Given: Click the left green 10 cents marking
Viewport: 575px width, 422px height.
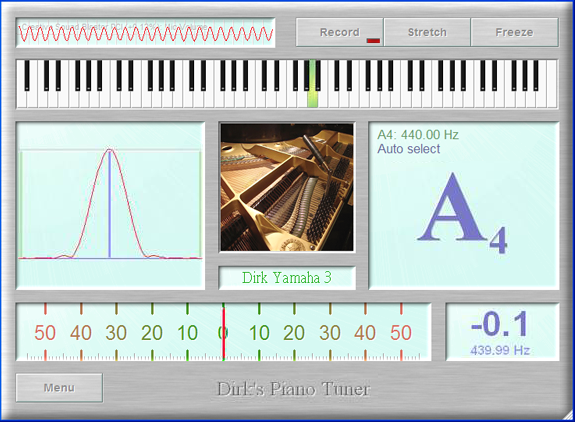Looking at the screenshot, I should click(187, 333).
